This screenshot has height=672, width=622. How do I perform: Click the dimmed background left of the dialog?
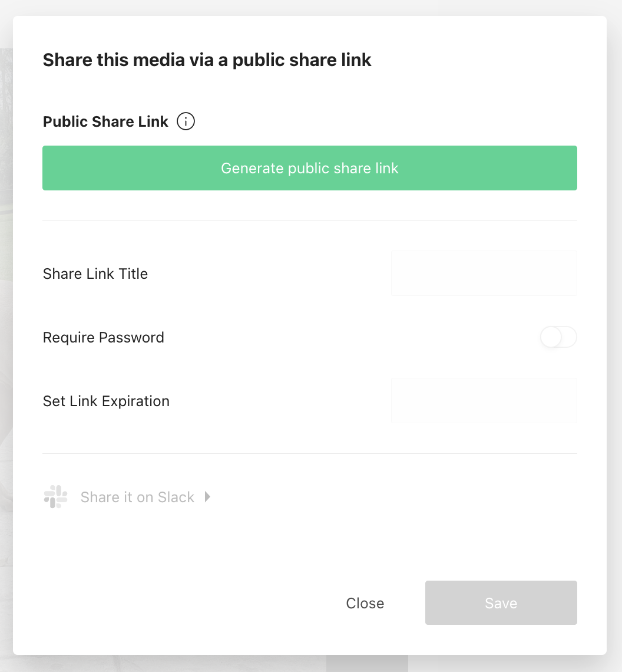point(6,295)
